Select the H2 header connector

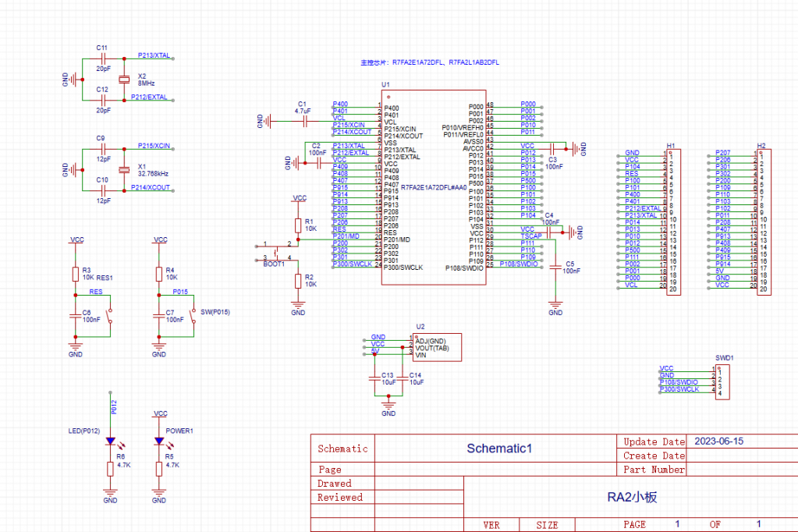pos(764,222)
